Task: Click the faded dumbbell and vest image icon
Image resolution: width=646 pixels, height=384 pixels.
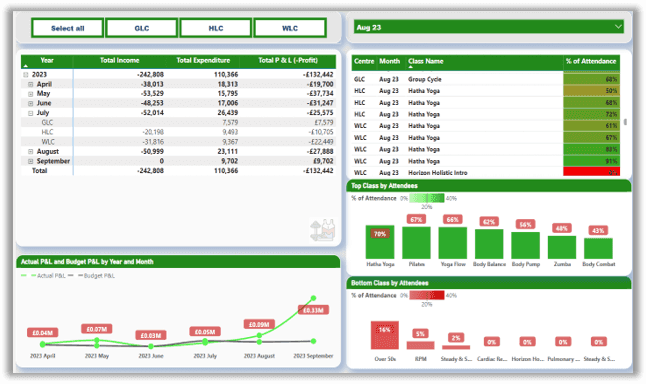Action: (323, 230)
